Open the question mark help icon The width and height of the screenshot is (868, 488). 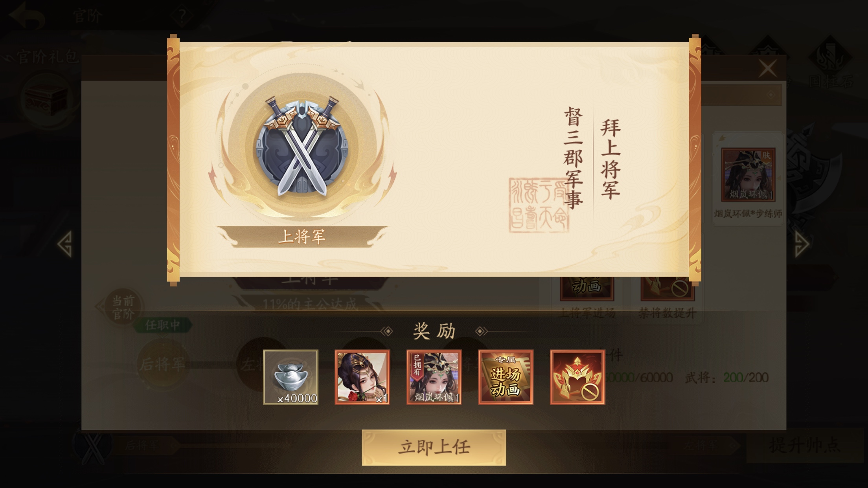pos(182,16)
